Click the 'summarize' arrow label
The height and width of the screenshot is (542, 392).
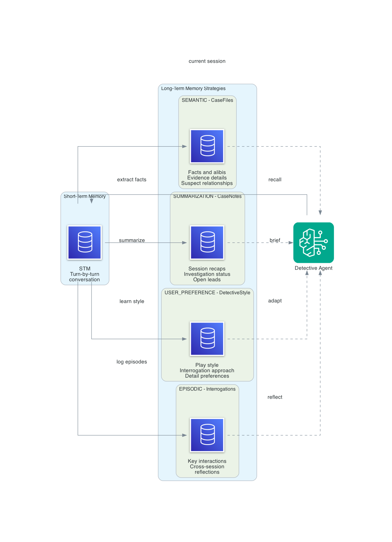coord(132,240)
